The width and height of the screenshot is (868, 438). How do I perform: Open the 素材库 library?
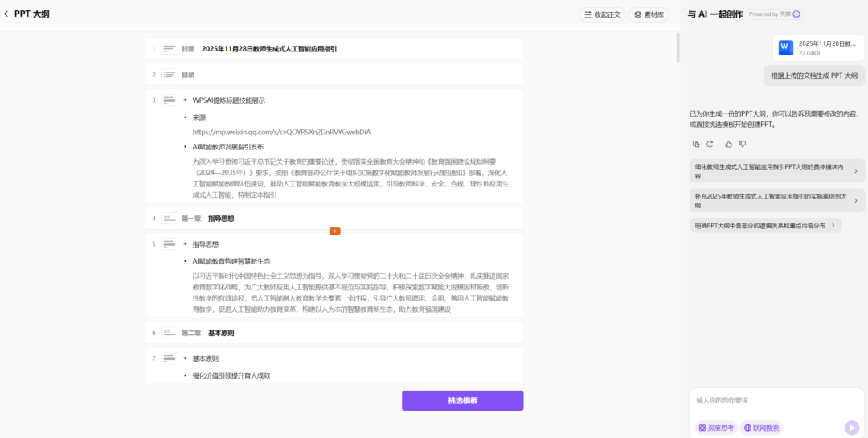tap(649, 15)
